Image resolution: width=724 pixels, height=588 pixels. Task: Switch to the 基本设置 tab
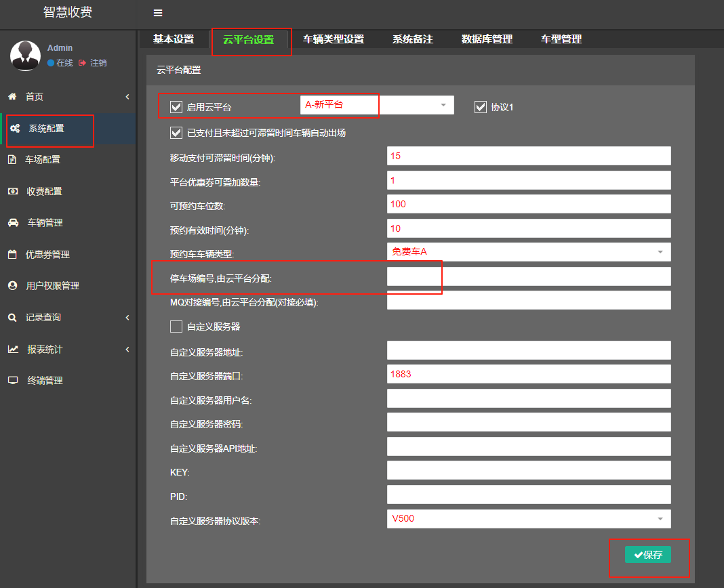[x=174, y=39]
